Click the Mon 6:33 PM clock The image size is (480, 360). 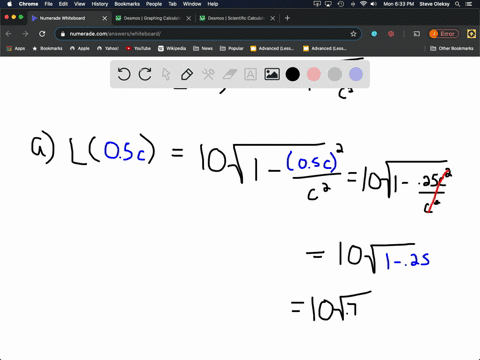[x=399, y=4]
